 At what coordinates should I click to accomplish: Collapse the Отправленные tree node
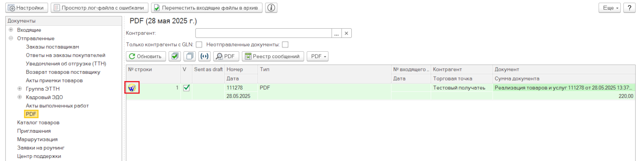coord(11,38)
